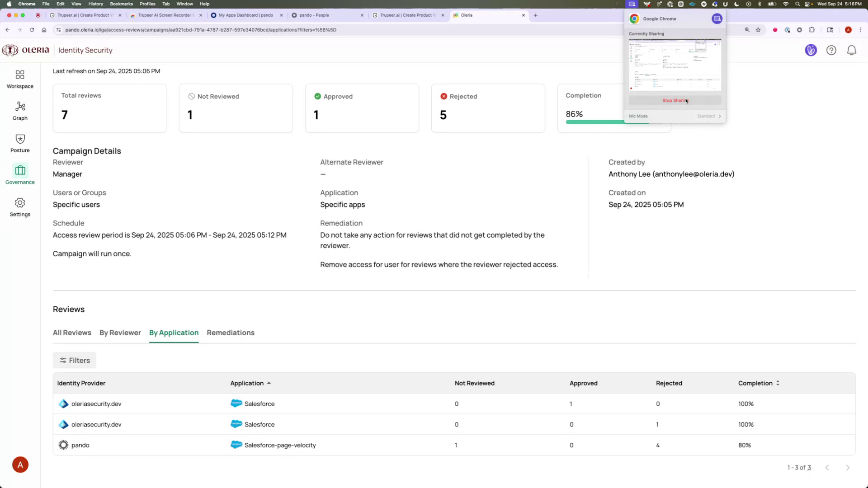Open the Workspace sidebar panel

19,79
